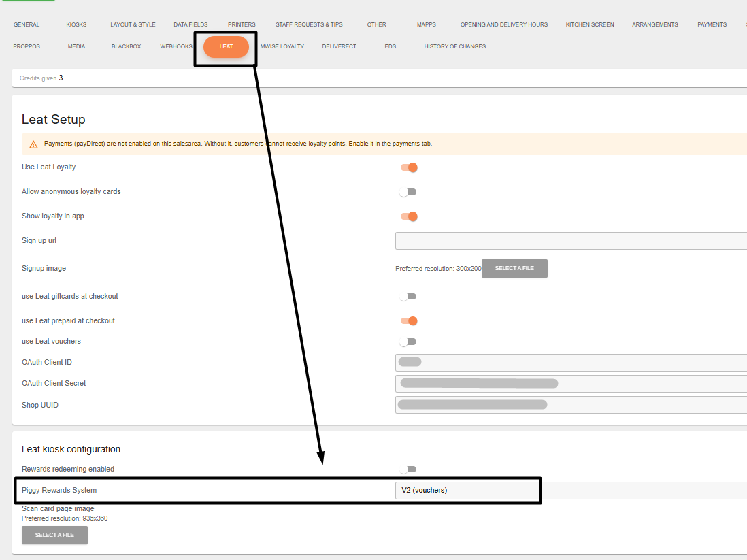Open the General tab

[x=27, y=24]
